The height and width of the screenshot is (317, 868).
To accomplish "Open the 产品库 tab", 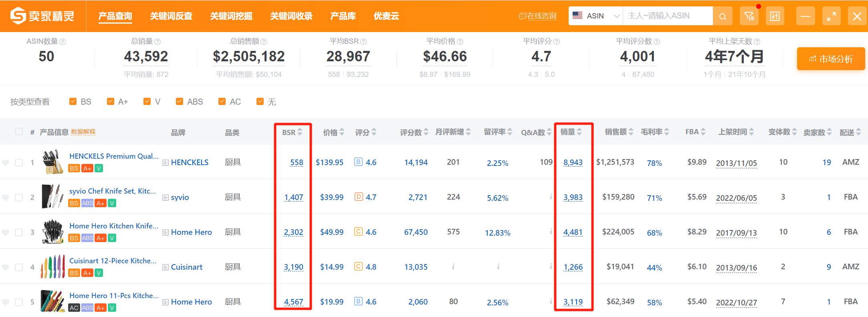I will click(343, 16).
